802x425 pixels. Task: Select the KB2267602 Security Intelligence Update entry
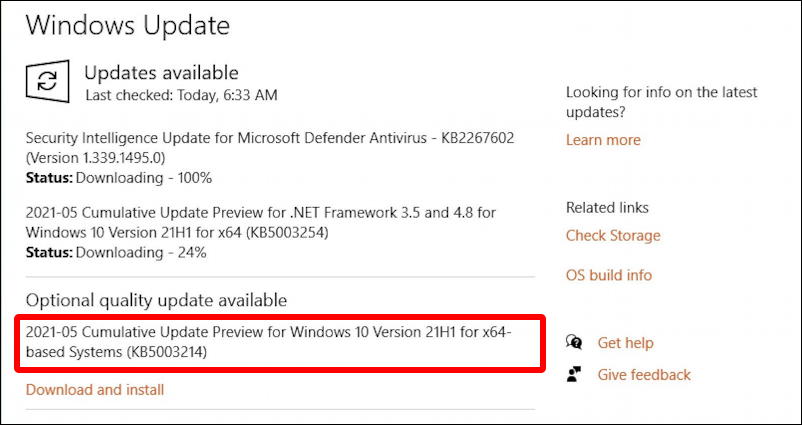point(270,148)
